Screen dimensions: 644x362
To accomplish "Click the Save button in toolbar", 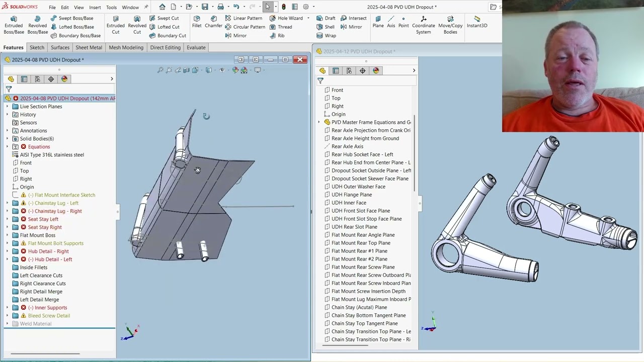I will point(205,7).
